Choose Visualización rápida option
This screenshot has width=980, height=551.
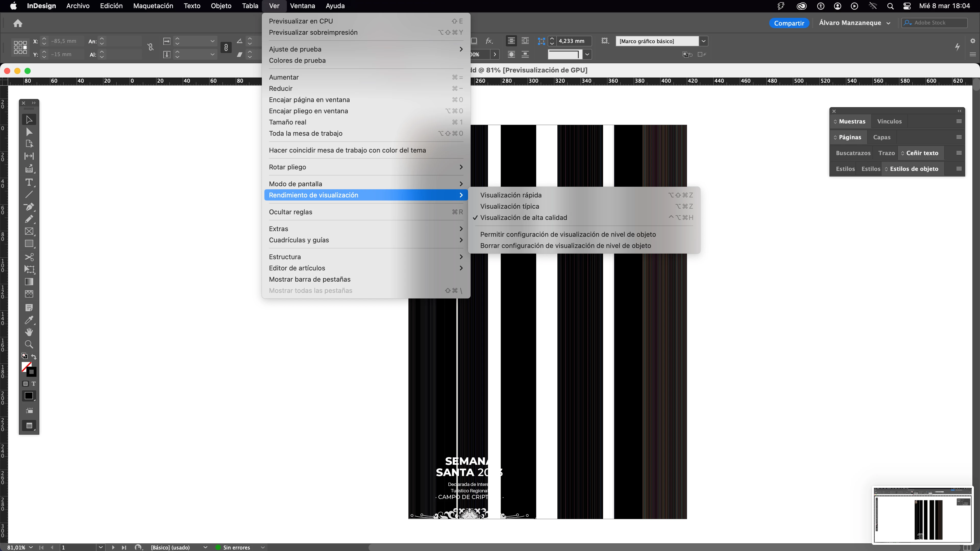(x=510, y=195)
